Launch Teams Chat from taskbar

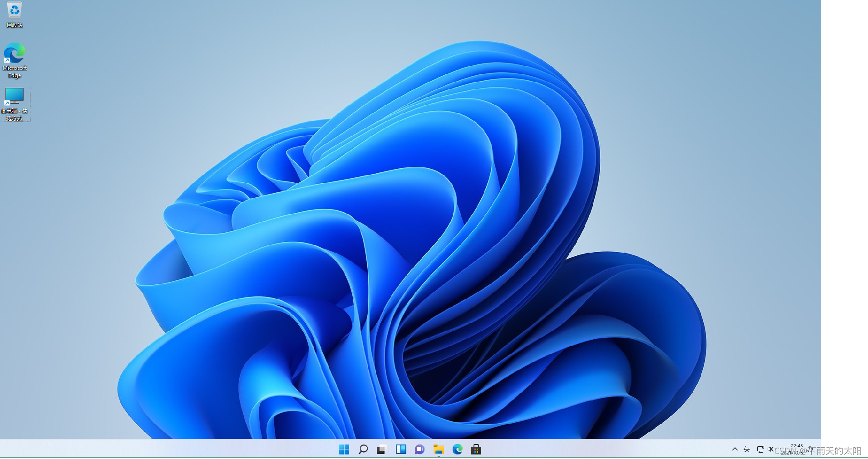click(x=419, y=449)
